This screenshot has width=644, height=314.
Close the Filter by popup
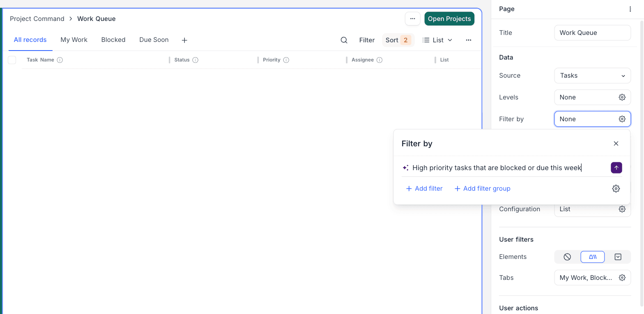point(616,143)
